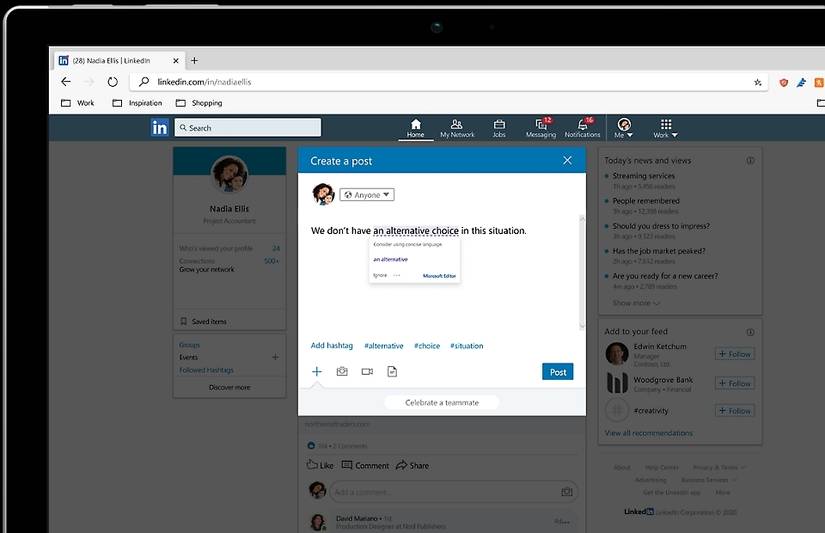This screenshot has width=825, height=533.
Task: Add the #choice hashtag
Action: tap(427, 346)
